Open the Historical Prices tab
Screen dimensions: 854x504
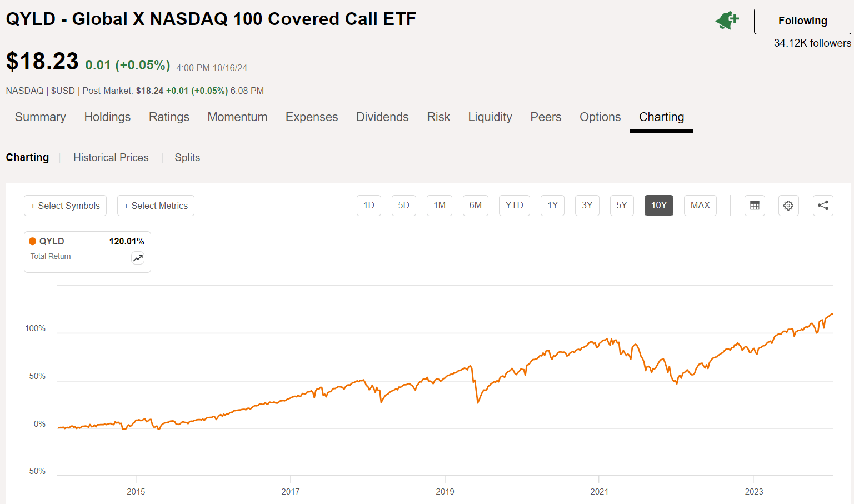click(111, 157)
